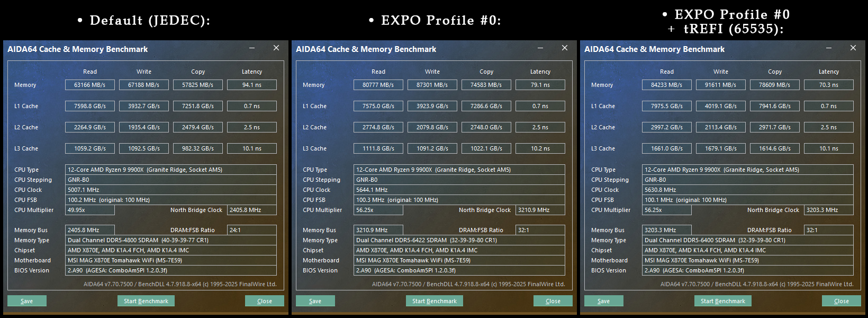The width and height of the screenshot is (868, 318).
Task: Select L3 Cache copy value 1614.6 GB/s
Action: tap(775, 148)
